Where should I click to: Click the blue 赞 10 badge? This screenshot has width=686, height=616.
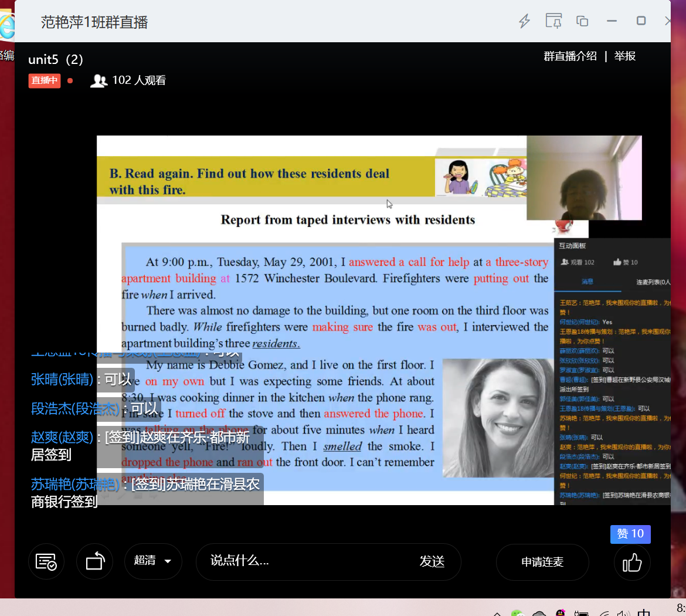click(630, 534)
